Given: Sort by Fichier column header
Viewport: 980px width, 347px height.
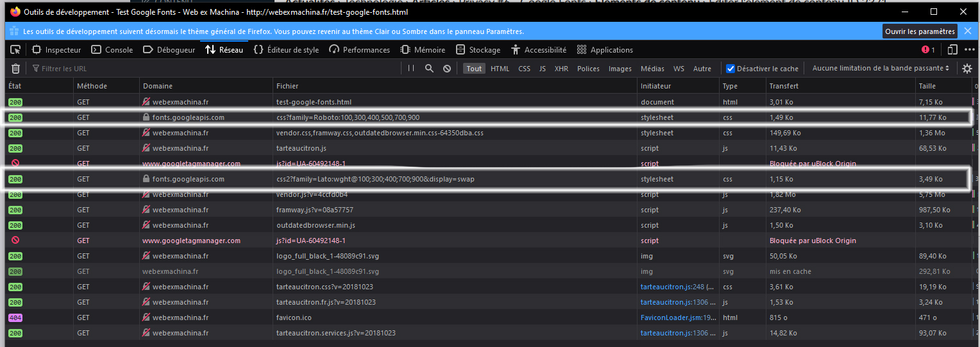Looking at the screenshot, I should pyautogui.click(x=455, y=86).
